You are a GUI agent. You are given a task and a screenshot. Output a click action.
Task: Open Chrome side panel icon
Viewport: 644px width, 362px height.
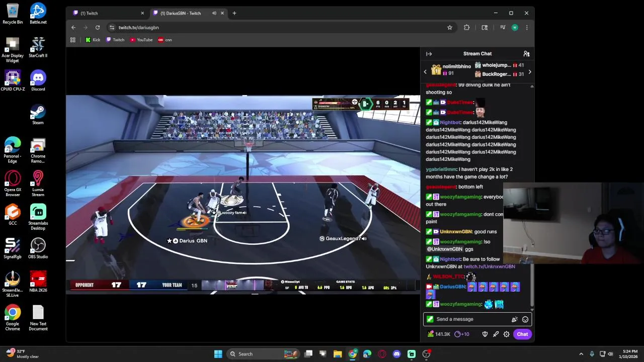(x=485, y=28)
